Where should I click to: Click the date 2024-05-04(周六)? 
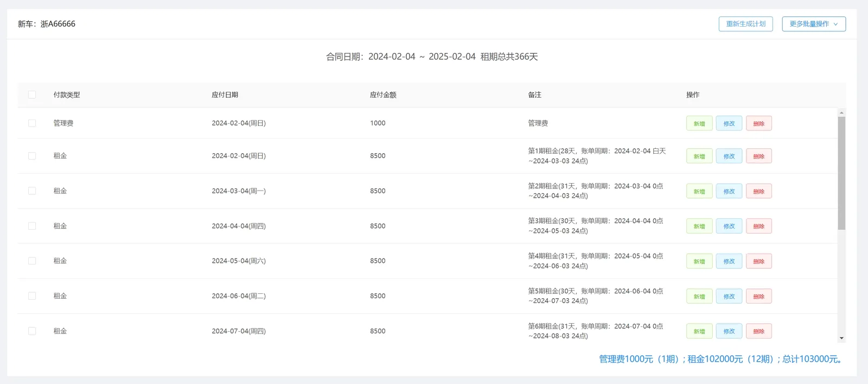(x=239, y=261)
